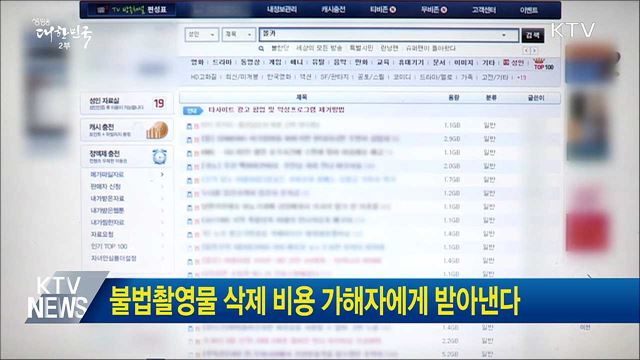Click the file icon in the 1.2GB row

tap(189, 194)
